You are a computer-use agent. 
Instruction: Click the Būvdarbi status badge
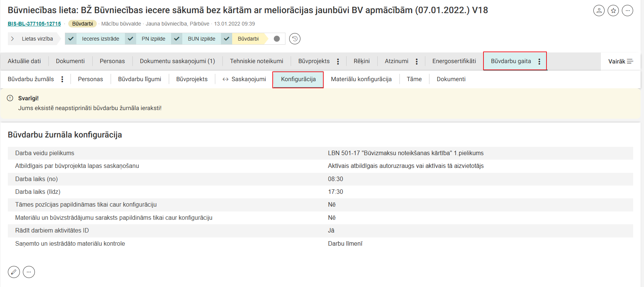pos(83,24)
